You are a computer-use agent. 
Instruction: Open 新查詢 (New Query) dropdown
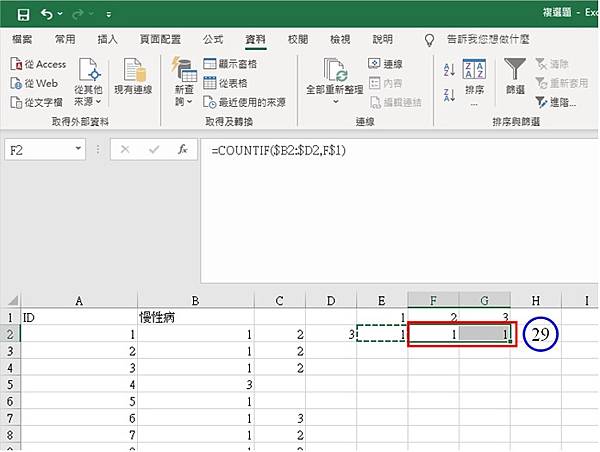tap(184, 82)
